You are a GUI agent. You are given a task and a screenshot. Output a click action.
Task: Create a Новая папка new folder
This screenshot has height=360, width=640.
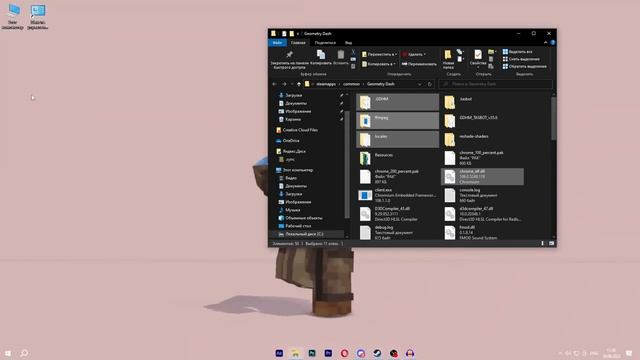[448, 60]
